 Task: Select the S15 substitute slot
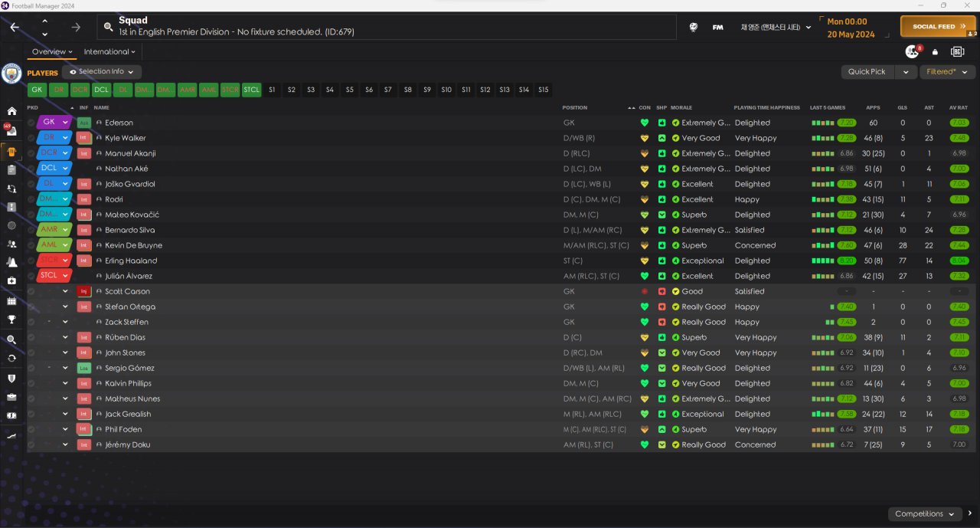point(544,90)
